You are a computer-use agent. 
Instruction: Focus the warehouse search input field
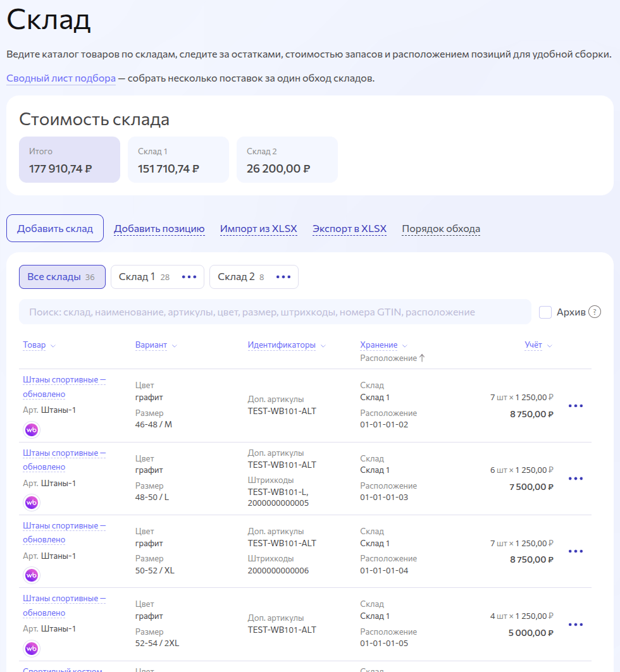(275, 312)
